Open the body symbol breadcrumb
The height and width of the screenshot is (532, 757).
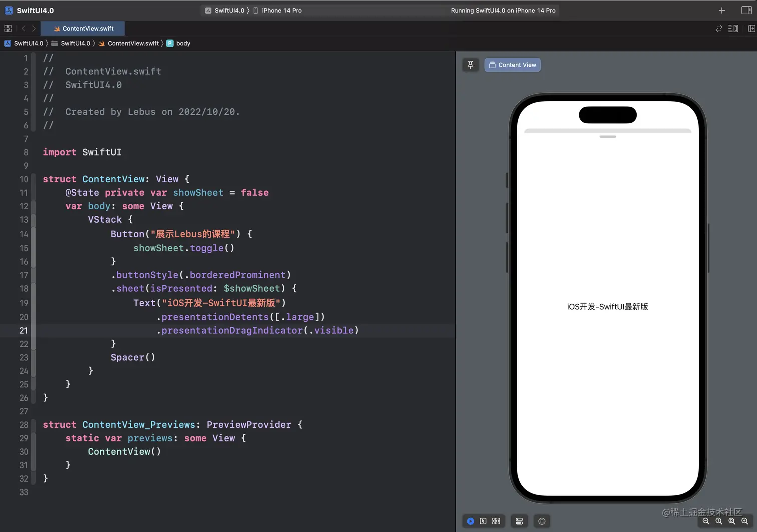[178, 43]
